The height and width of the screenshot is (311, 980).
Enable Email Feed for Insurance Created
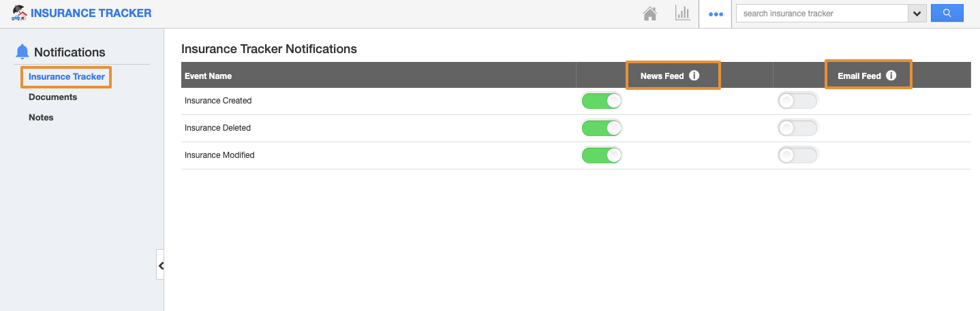tap(798, 101)
